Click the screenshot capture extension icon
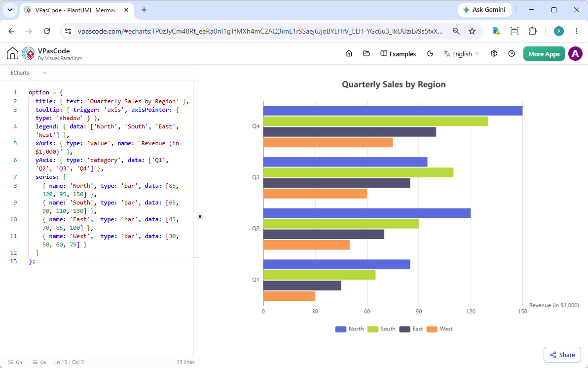 pos(514,31)
